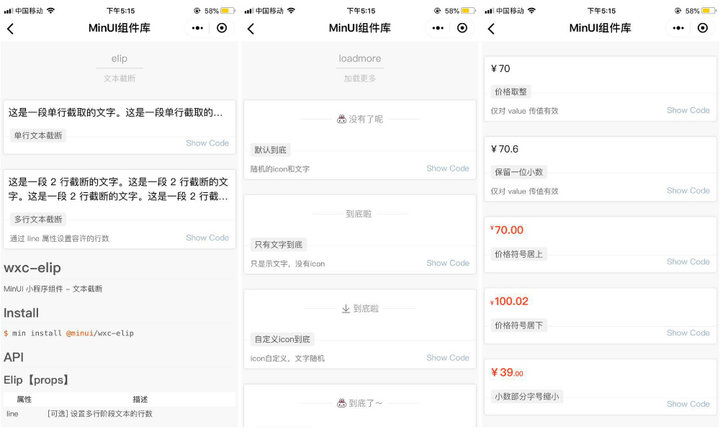View Show Code for 自定义icon到底
Image resolution: width=720 pixels, height=432 pixels.
coord(447,357)
